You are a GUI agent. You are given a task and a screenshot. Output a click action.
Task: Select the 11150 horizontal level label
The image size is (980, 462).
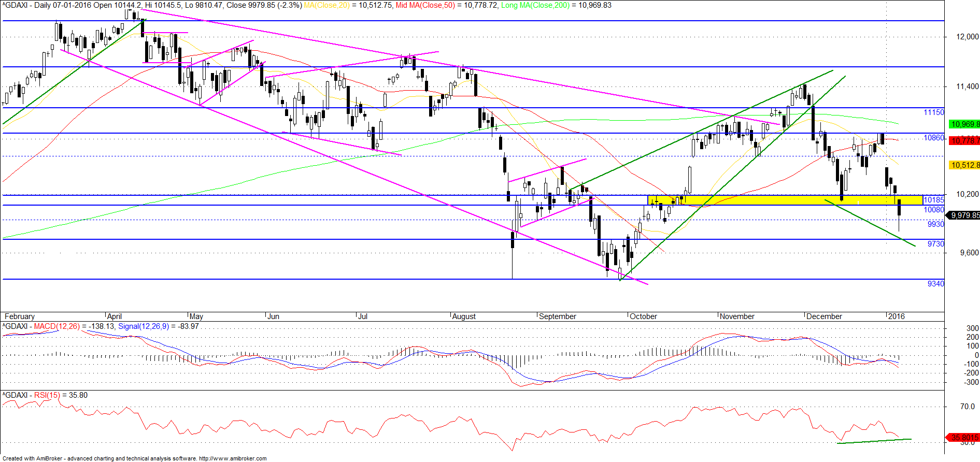[934, 112]
